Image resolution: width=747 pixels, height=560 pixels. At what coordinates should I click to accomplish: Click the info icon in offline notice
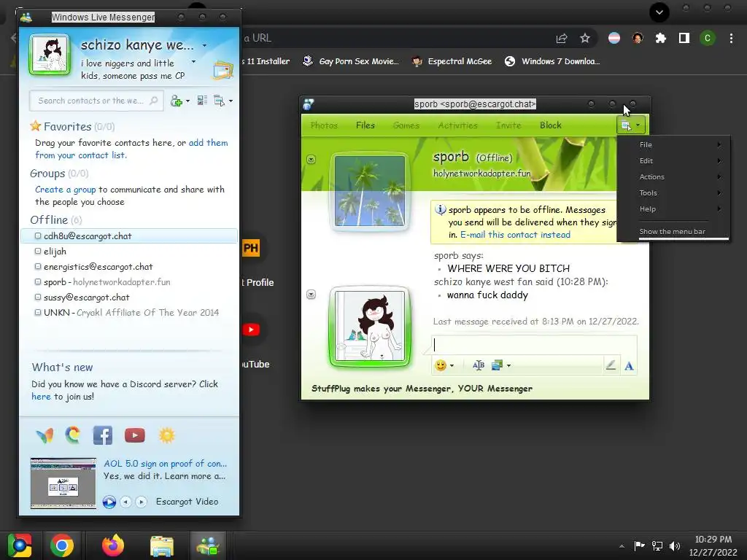pyautogui.click(x=441, y=209)
